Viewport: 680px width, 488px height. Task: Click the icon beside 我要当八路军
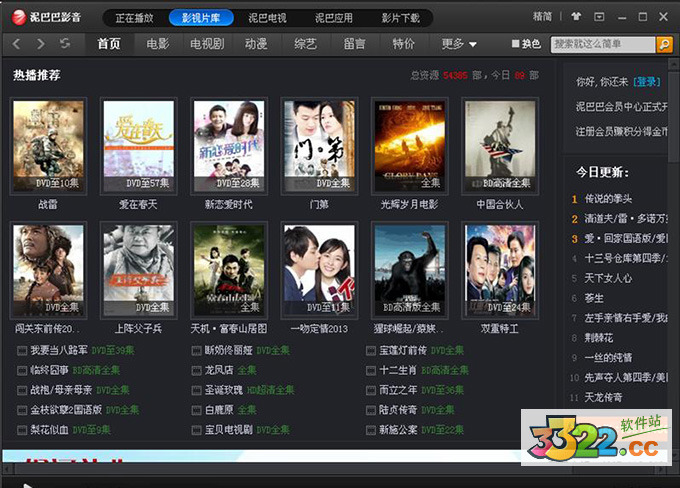pyautogui.click(x=22, y=350)
